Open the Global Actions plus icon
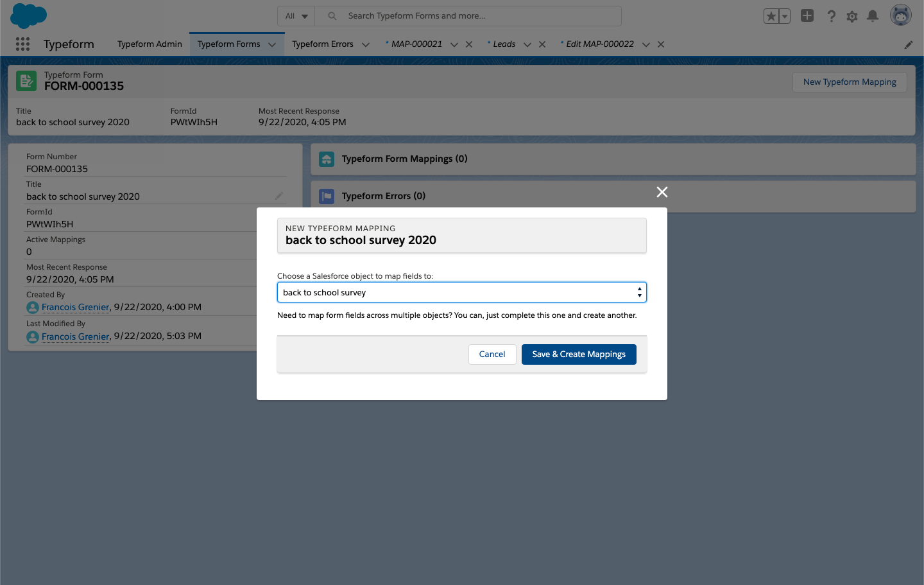924x585 pixels. [807, 15]
